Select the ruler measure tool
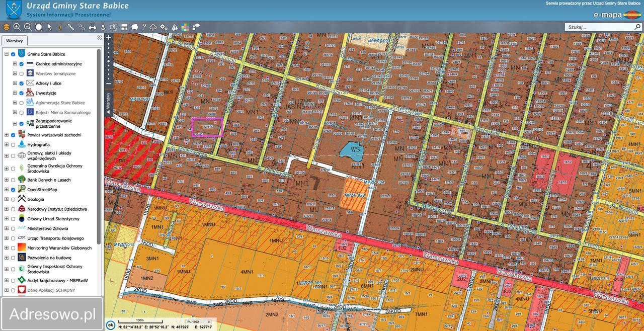This screenshot has height=331, width=644. point(71,27)
